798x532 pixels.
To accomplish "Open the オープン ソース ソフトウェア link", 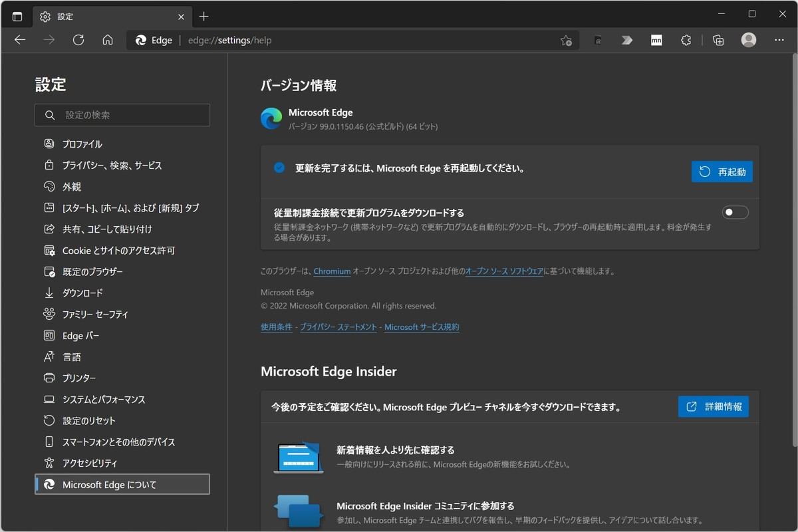I will (x=505, y=271).
